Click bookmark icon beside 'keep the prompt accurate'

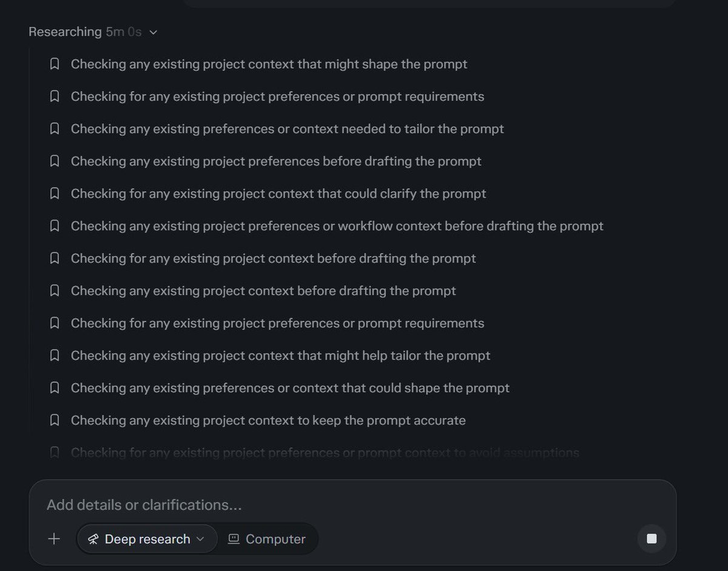55,420
